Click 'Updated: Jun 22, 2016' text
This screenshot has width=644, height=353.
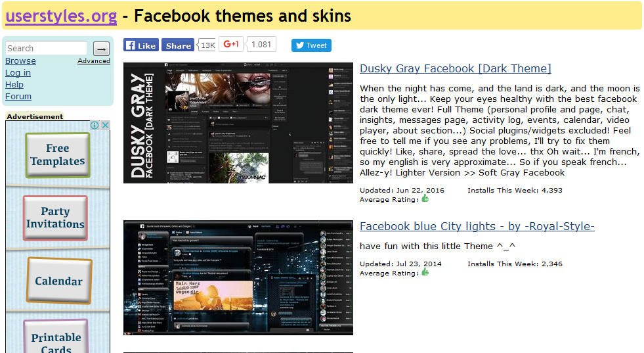point(402,190)
